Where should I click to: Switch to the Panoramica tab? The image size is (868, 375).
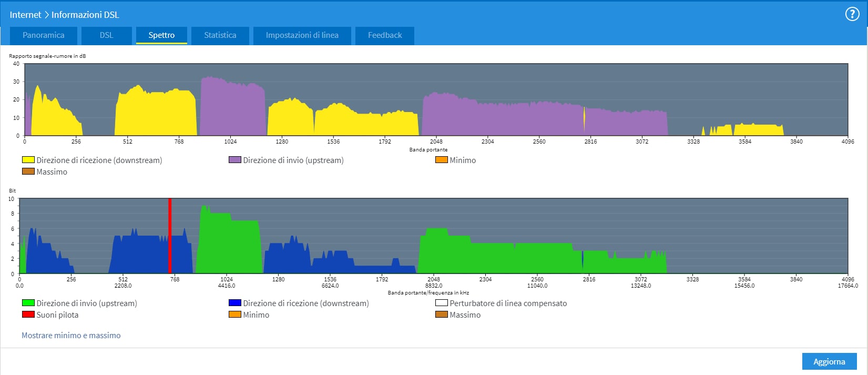pyautogui.click(x=44, y=35)
